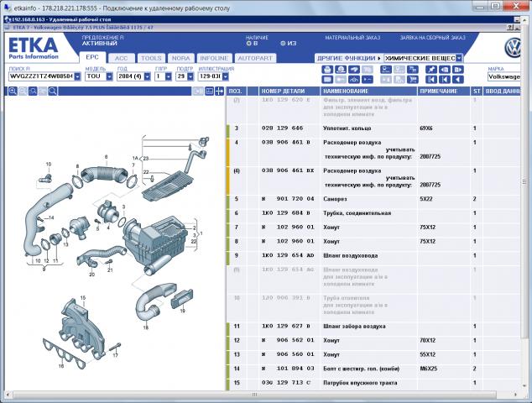Click the left triangle back icon
The height and width of the screenshot is (403, 532).
tap(457, 80)
